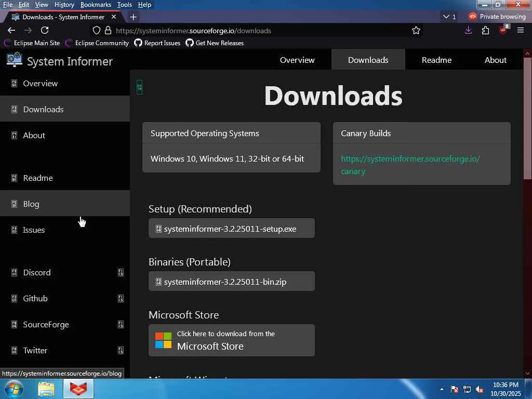The width and height of the screenshot is (532, 399).
Task: Open Github in the left sidebar
Action: [x=65, y=299]
